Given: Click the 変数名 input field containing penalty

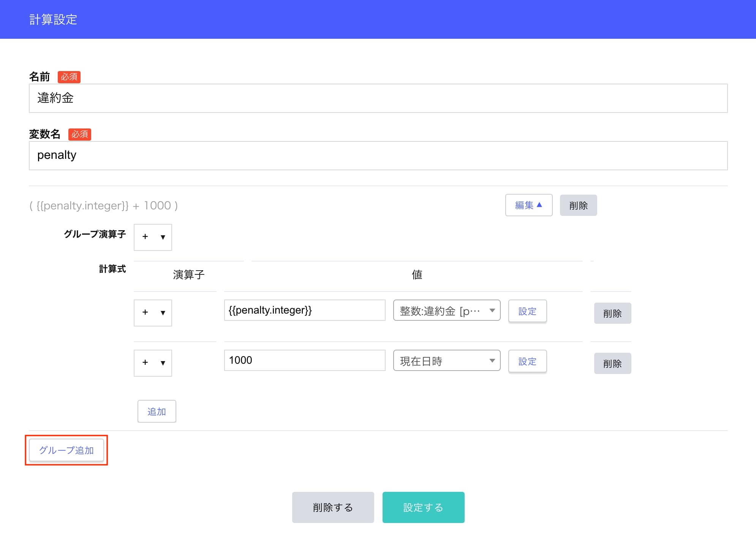Looking at the screenshot, I should click(378, 155).
